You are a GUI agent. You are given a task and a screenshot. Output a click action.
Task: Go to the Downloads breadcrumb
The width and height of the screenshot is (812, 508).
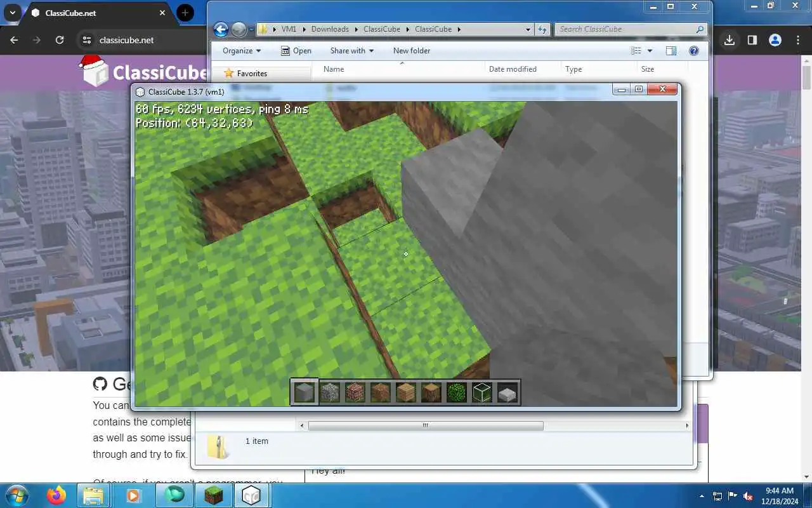pos(330,29)
